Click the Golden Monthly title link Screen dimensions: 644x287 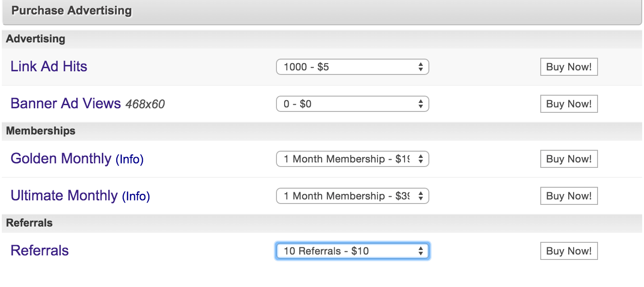(x=61, y=159)
